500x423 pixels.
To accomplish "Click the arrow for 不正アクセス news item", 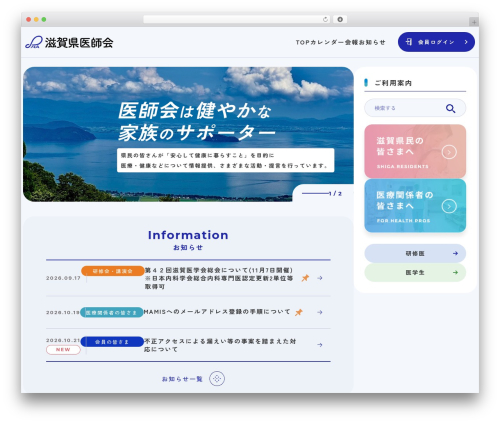I will click(320, 345).
